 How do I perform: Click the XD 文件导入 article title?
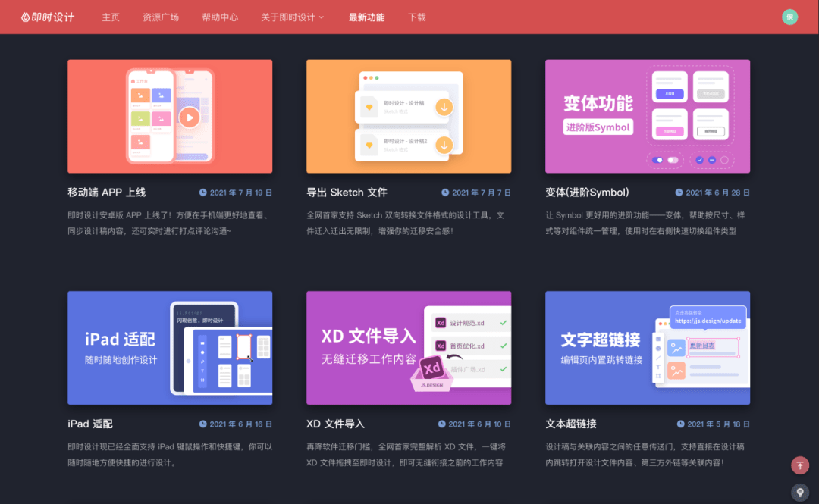coord(335,424)
